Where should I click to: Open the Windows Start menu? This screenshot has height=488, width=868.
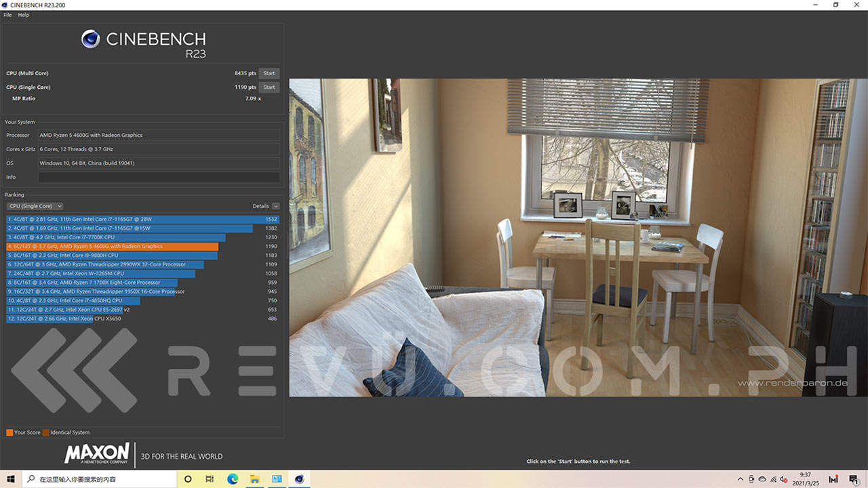(x=11, y=479)
